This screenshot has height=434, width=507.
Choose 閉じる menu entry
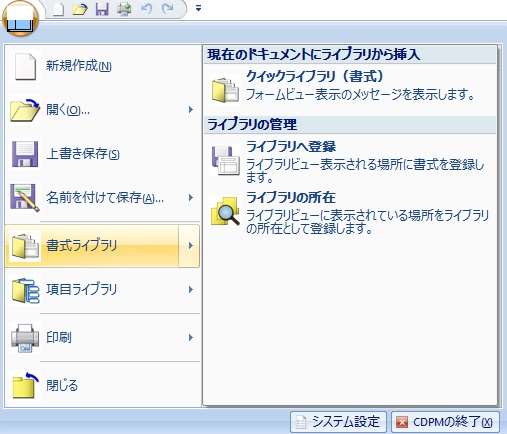(x=102, y=385)
